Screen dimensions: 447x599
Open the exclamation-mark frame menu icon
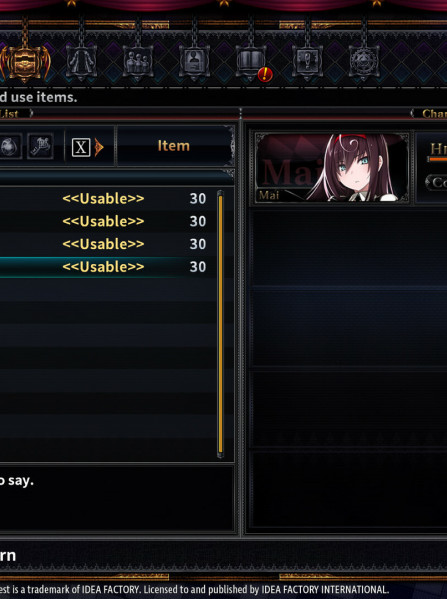(x=308, y=62)
